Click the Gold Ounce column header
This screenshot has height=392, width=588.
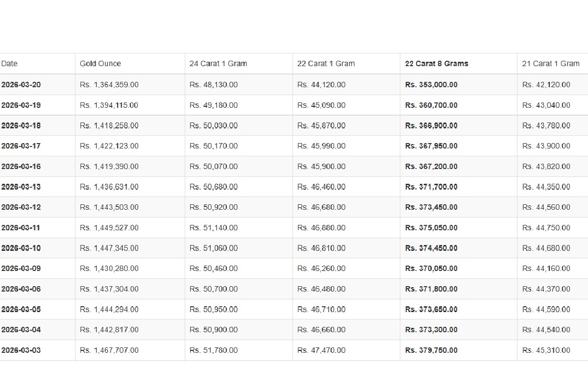[x=100, y=64]
